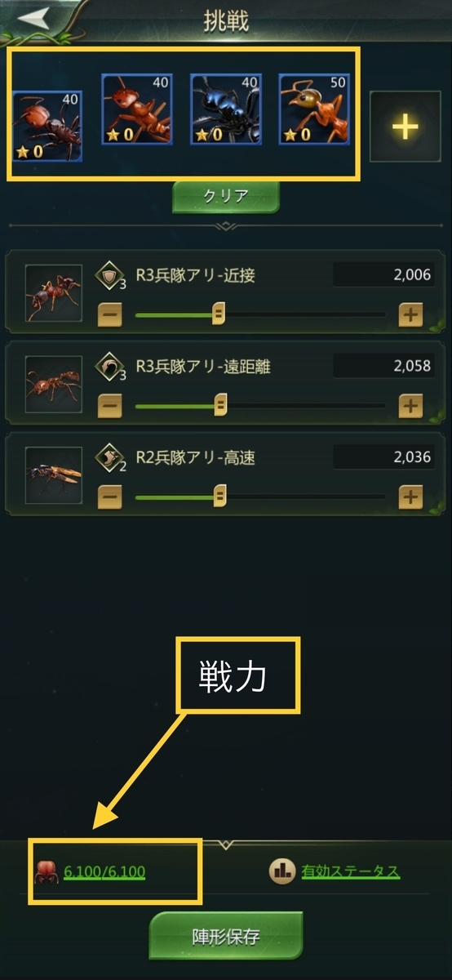Screen dimensions: 452x980
Task: Decrease R3 ranged soldier ant count
Action: pyautogui.click(x=110, y=405)
